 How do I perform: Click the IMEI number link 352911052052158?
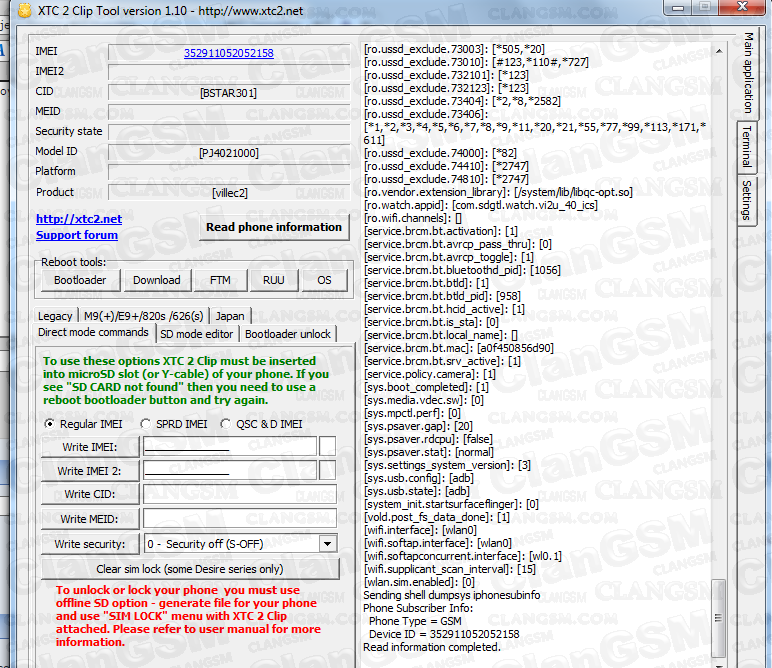pos(228,53)
